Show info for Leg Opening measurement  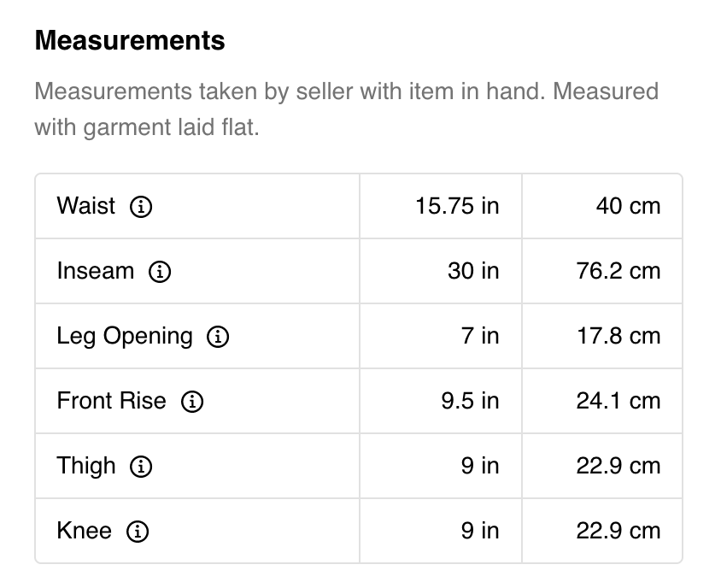point(218,337)
